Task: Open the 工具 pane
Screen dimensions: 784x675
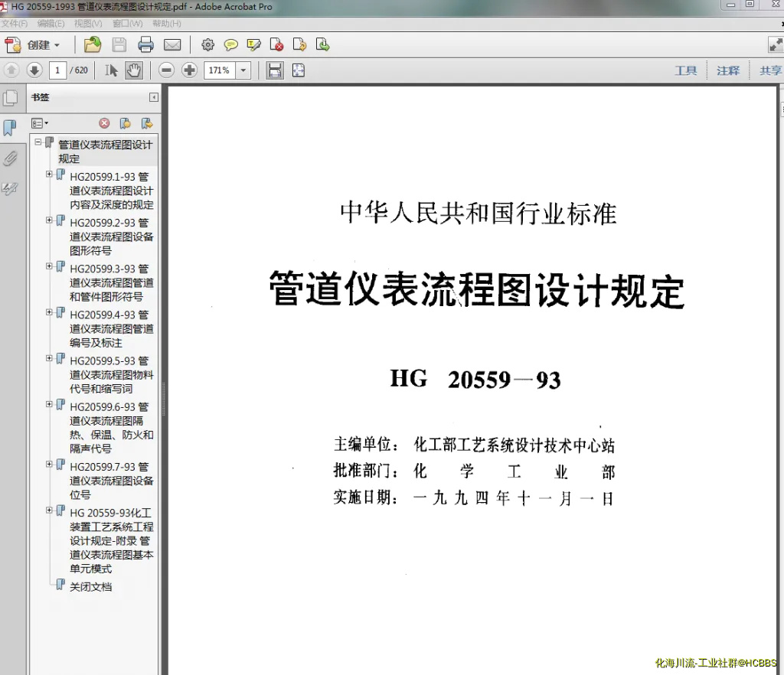Action: (x=685, y=70)
